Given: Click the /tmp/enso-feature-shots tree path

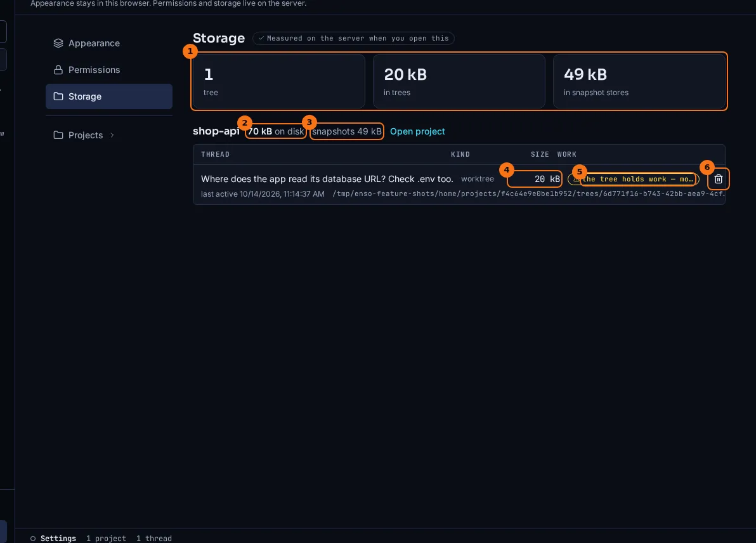Looking at the screenshot, I should [x=528, y=194].
